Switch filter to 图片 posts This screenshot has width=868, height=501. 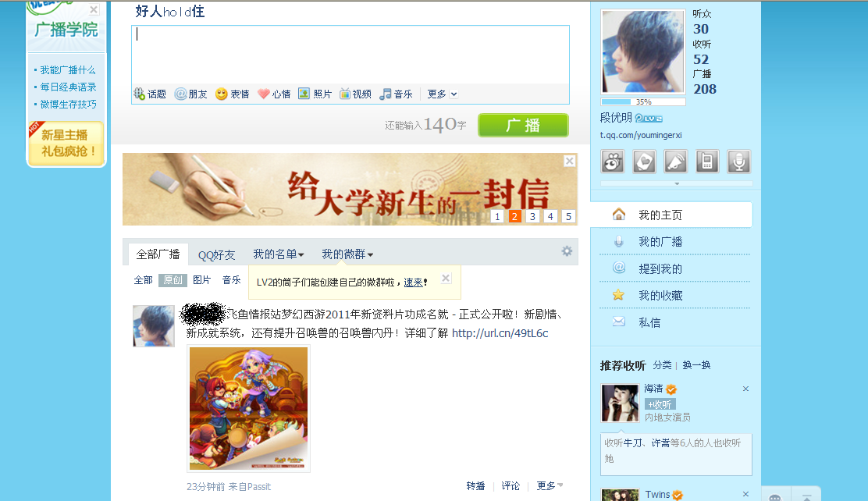pyautogui.click(x=201, y=280)
